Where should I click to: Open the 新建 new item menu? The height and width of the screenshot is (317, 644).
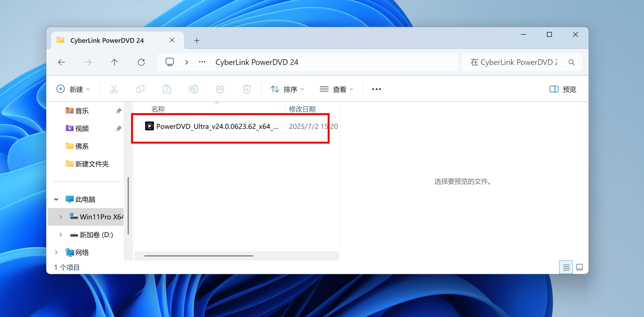tap(73, 89)
